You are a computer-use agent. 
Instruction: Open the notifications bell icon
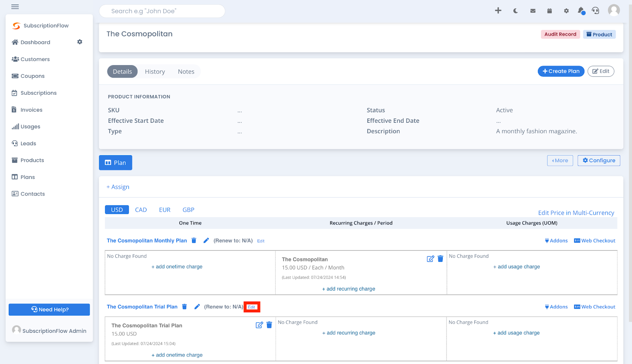pos(581,11)
